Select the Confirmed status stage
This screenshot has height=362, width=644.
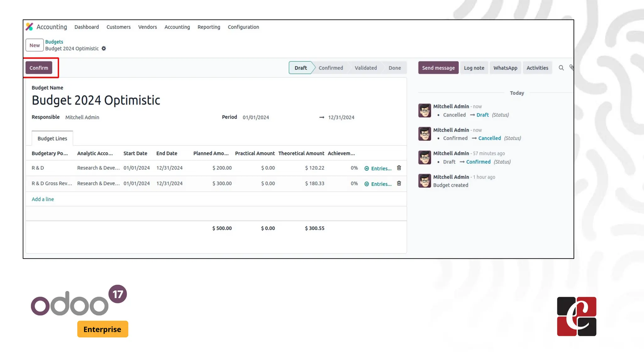(x=330, y=68)
